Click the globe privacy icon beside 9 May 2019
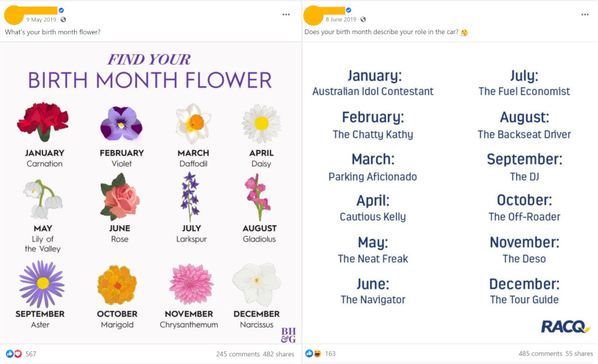 (63, 20)
